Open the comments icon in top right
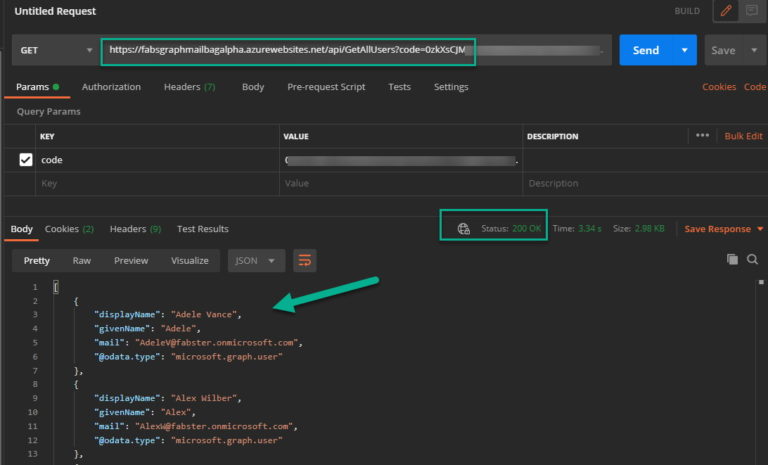Image resolution: width=768 pixels, height=465 pixels. pos(753,11)
